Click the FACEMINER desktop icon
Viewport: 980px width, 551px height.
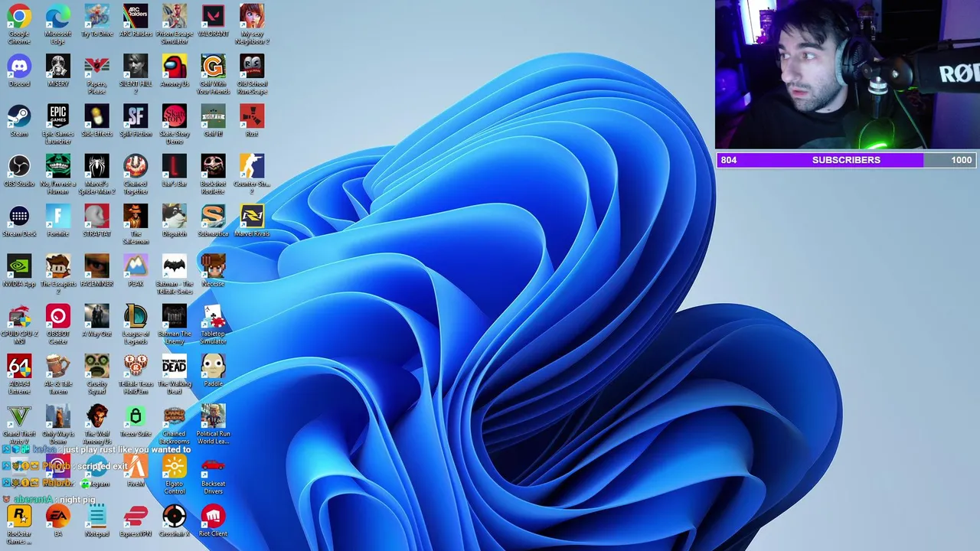[x=96, y=266]
